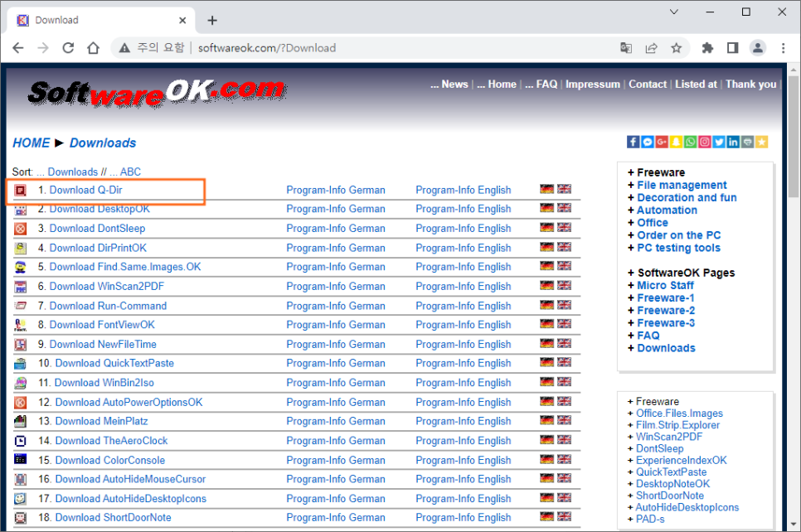
Task: Open Chrome three-dot menu
Action: pyautogui.click(x=783, y=48)
